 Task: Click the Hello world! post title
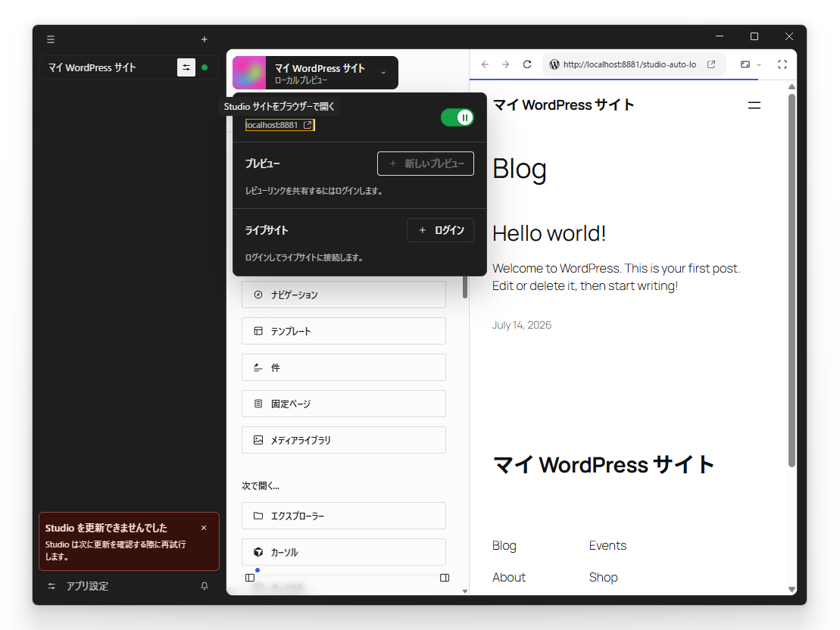pos(549,233)
